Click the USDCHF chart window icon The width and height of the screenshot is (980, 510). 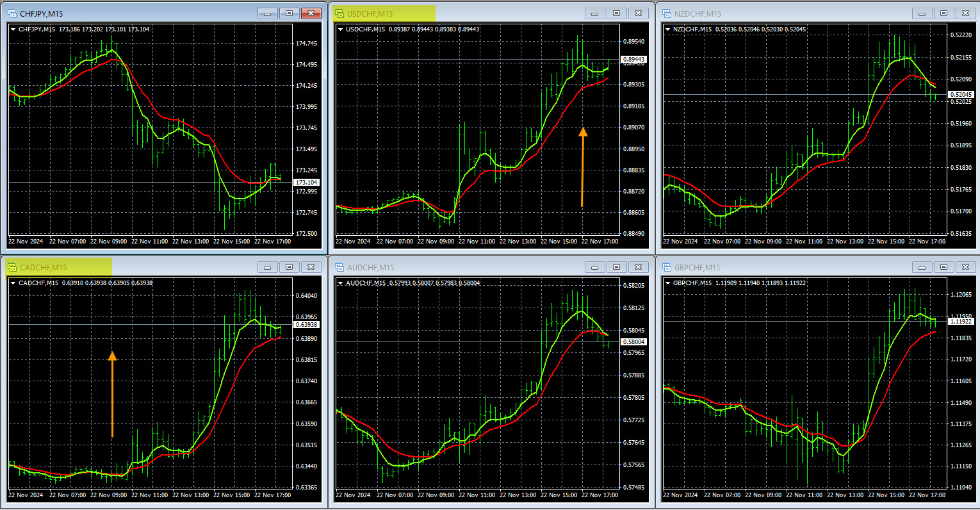(339, 13)
